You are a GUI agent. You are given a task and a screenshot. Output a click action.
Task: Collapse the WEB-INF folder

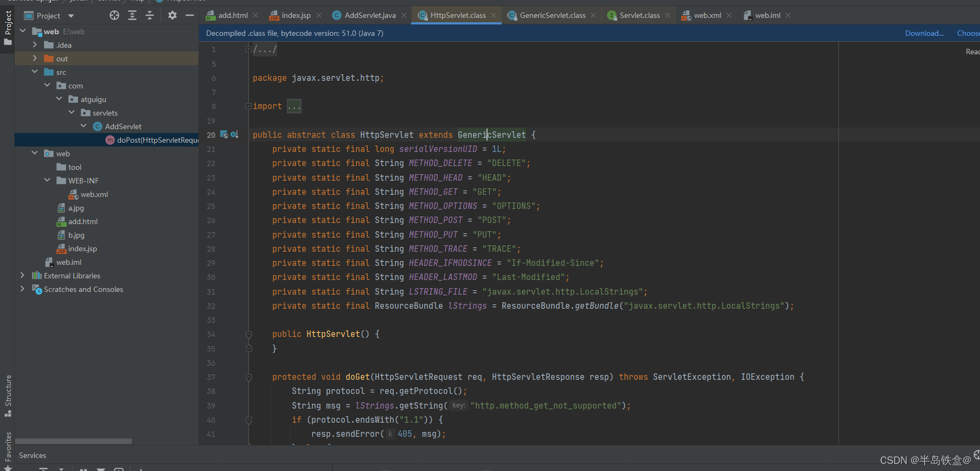tap(47, 180)
